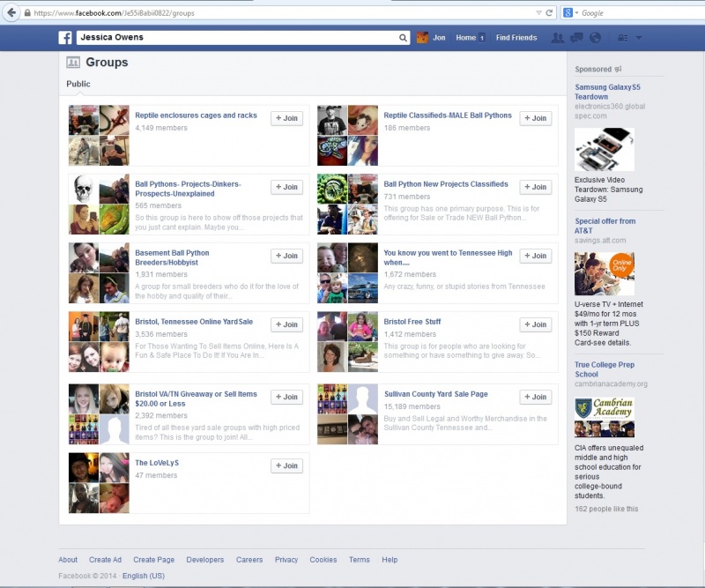Screen dimensions: 705x588
Task: Click the browser back arrow
Action: click(11, 12)
